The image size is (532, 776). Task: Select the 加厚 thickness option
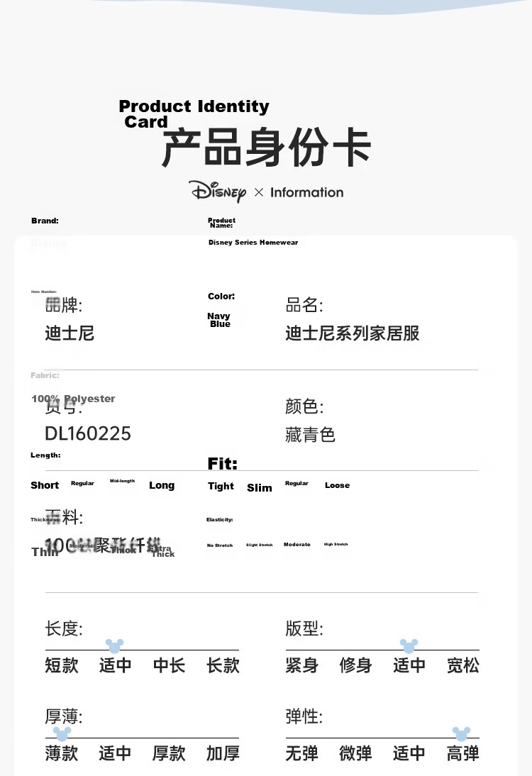point(223,753)
